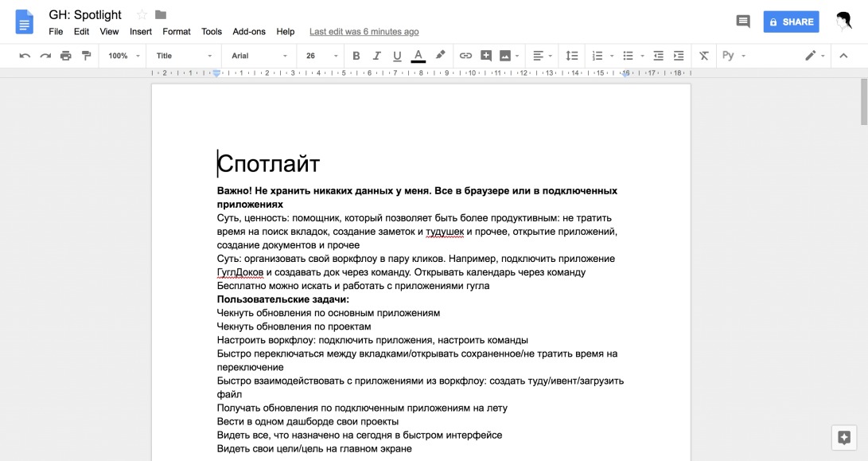The image size is (868, 461).
Task: Open the Insert menu
Action: pos(141,32)
